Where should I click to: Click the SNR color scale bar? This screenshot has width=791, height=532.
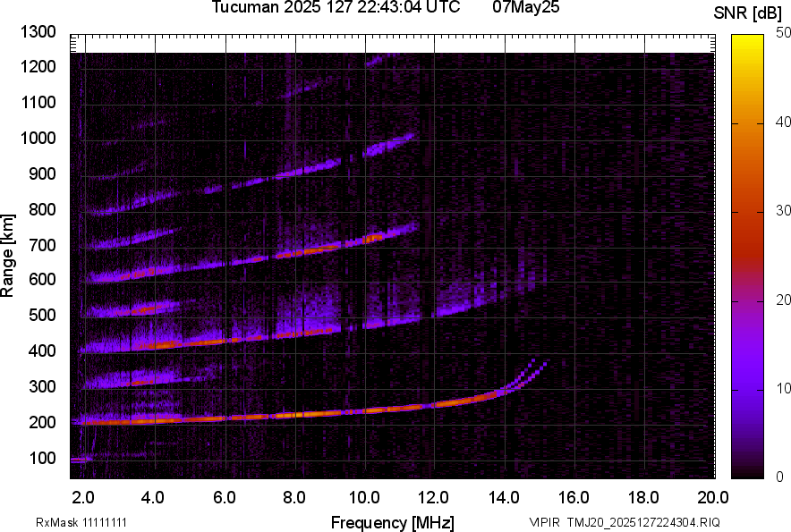click(748, 257)
